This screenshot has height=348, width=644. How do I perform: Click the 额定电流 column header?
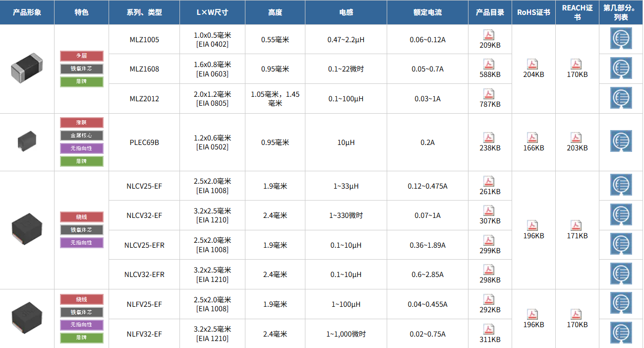(x=427, y=12)
